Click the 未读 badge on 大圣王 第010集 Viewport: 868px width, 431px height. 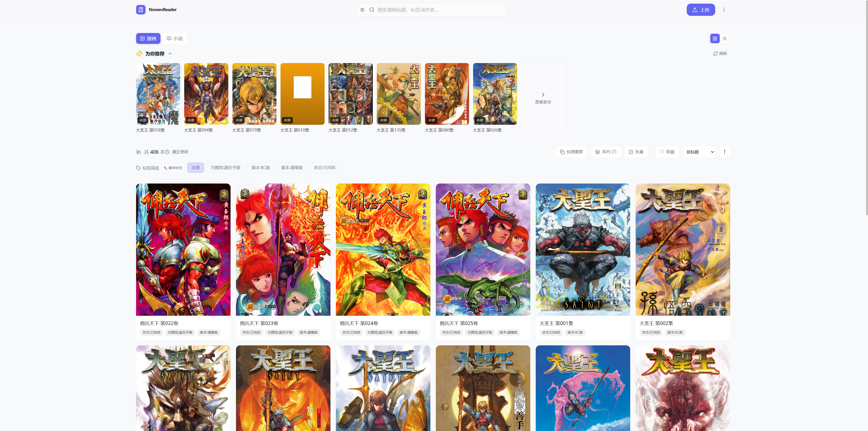click(x=288, y=120)
